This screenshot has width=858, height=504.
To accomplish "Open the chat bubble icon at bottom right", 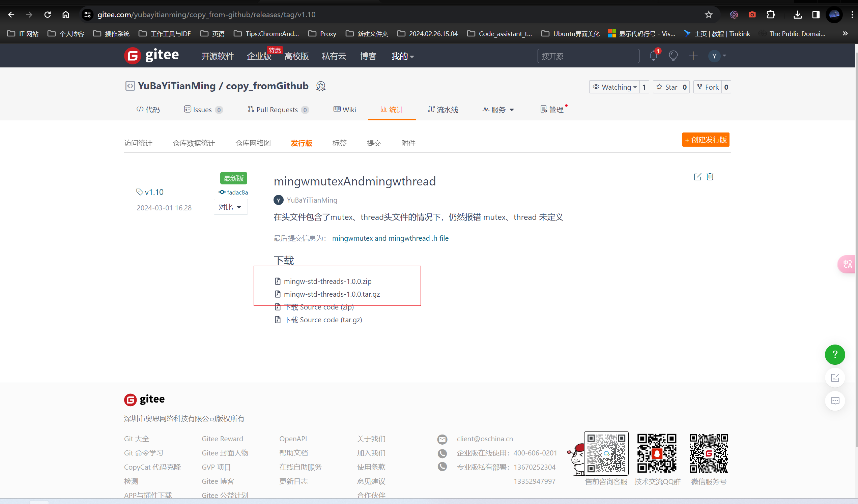I will (x=835, y=401).
